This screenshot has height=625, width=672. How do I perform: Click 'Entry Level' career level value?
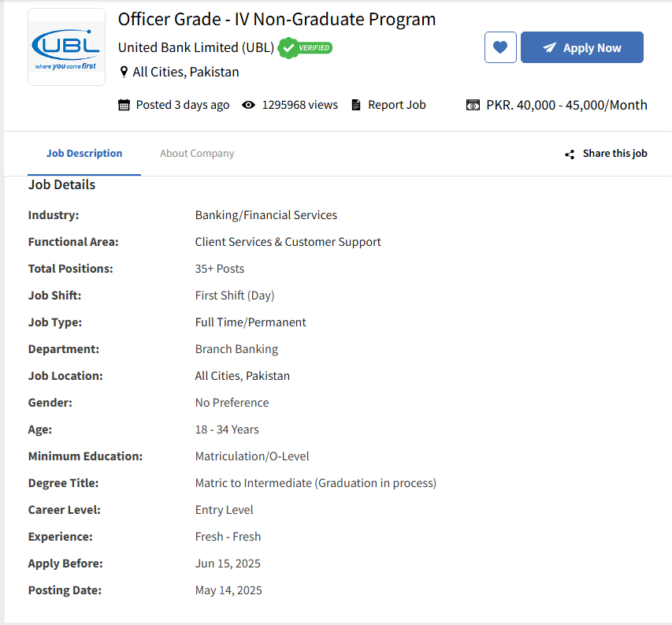click(225, 510)
